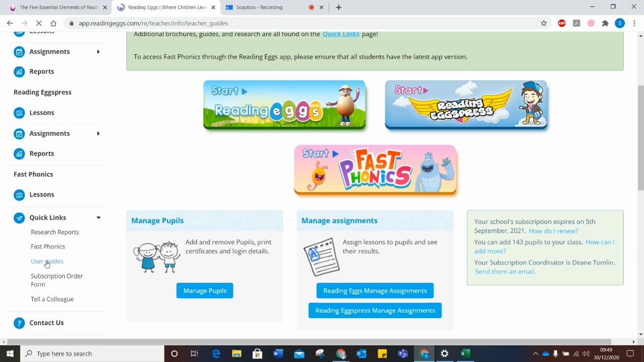Select the Reading Eggs Reports chart icon
The width and height of the screenshot is (644, 362).
19,71
